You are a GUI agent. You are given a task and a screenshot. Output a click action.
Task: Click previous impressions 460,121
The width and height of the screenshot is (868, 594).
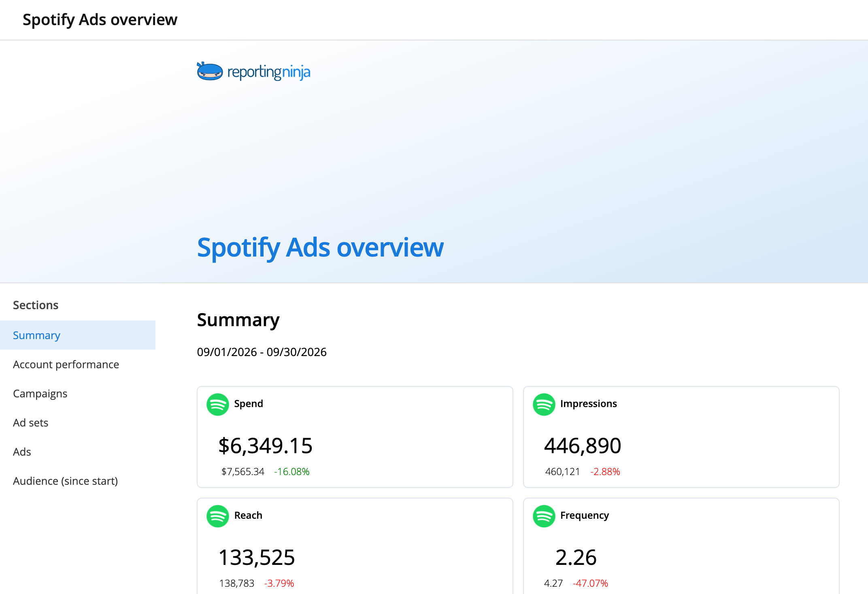pyautogui.click(x=562, y=472)
